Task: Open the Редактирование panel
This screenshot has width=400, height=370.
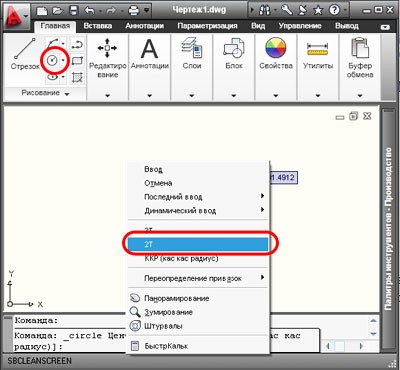Action: 107,67
